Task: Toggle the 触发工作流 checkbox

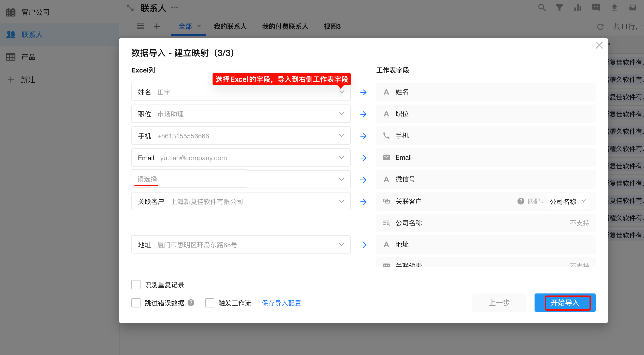Action: click(210, 303)
